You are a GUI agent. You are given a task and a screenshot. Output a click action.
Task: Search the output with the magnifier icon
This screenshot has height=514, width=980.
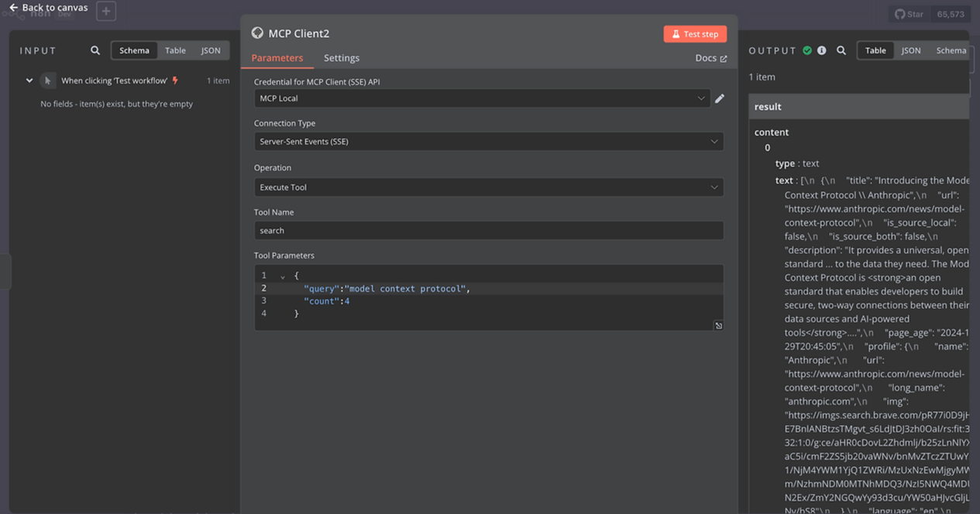tap(841, 50)
